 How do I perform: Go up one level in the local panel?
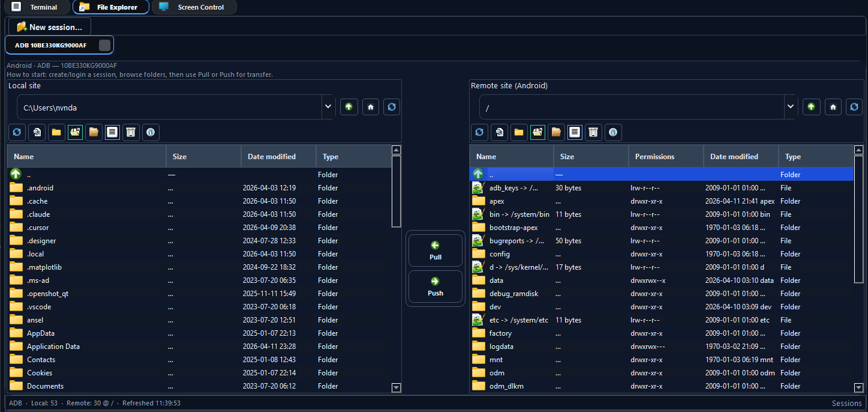(349, 106)
